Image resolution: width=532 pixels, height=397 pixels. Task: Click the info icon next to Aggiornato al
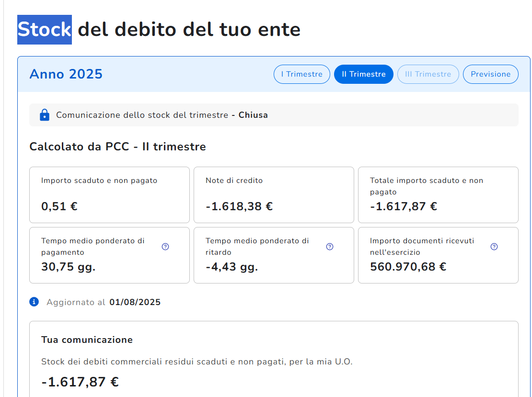click(34, 302)
